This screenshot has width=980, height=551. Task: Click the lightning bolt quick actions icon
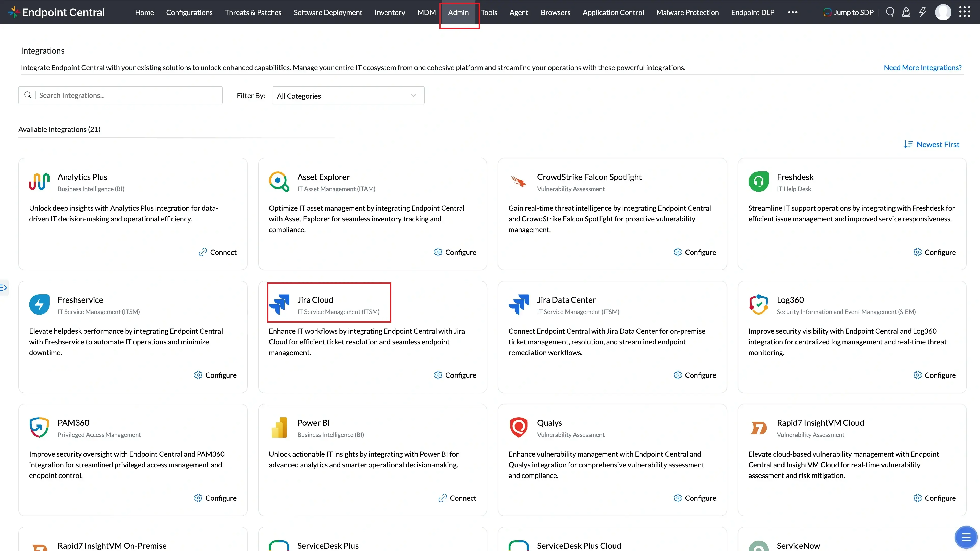point(923,12)
